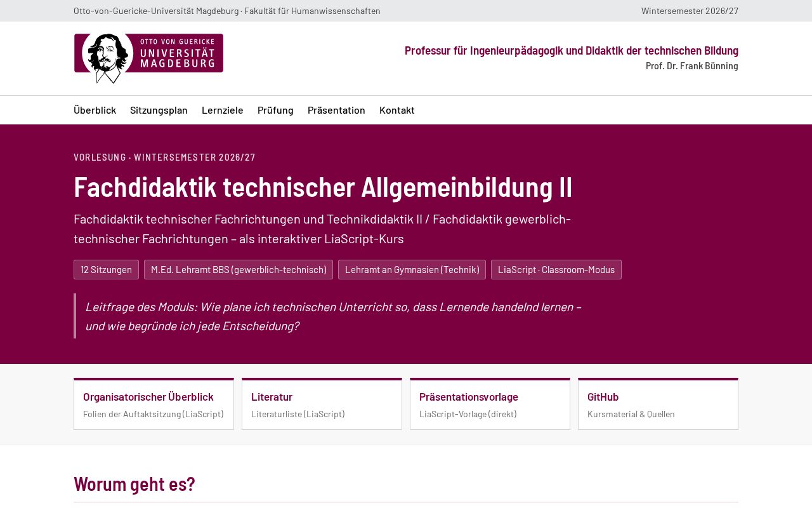Screen dimensions: 812x508
Task: Click the 'Worum geht es?' heading
Action: (134, 484)
